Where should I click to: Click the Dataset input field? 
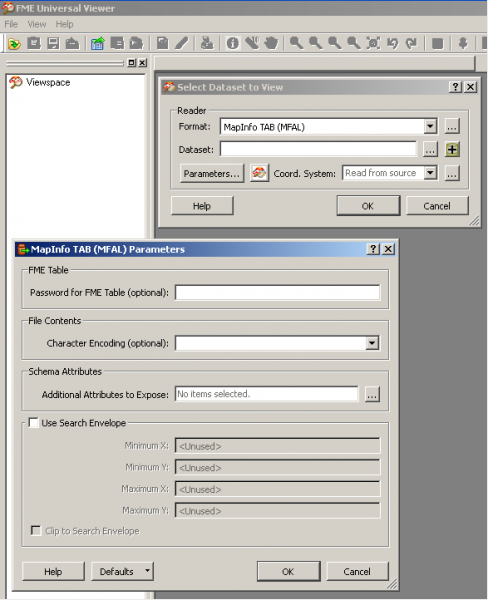[318, 149]
